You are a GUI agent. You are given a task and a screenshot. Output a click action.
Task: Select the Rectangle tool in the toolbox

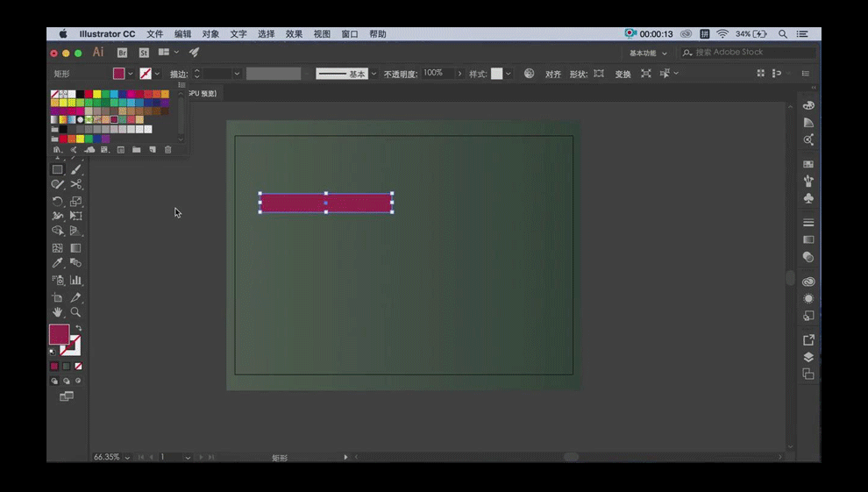pyautogui.click(x=58, y=169)
